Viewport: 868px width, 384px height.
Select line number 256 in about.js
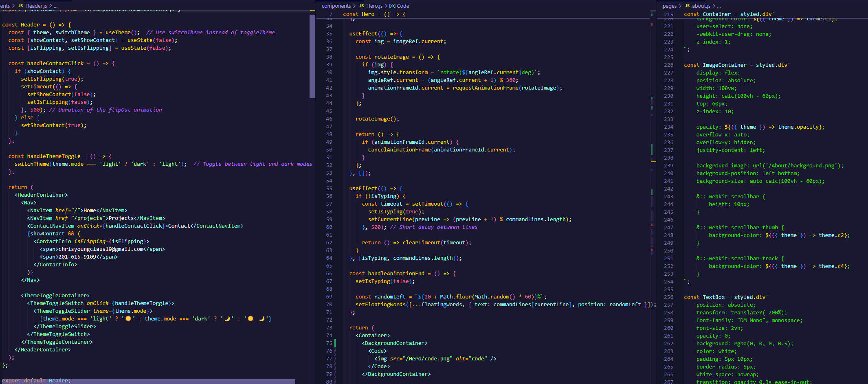(668, 297)
